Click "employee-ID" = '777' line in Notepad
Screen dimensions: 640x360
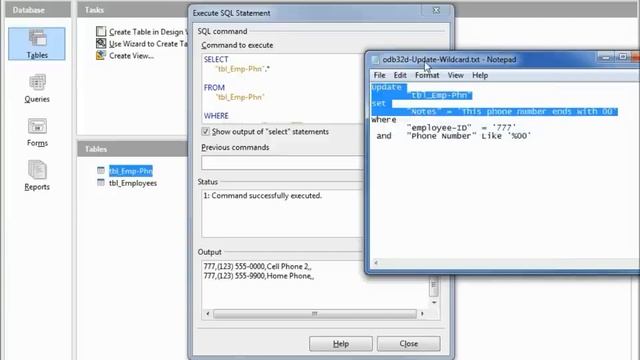pyautogui.click(x=461, y=128)
